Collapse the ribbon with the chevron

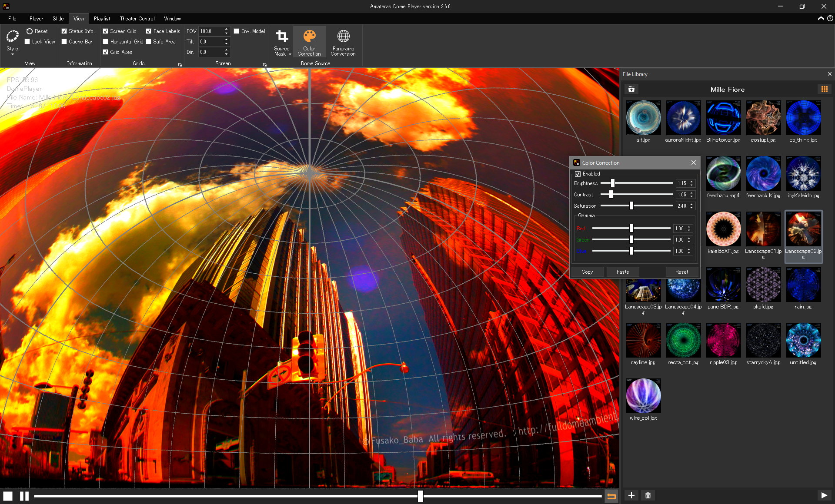pos(821,18)
